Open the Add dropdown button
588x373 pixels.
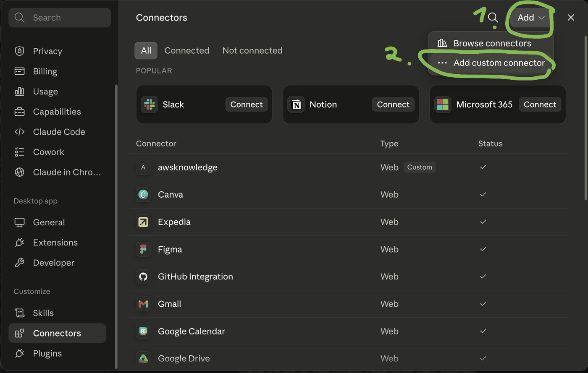click(x=530, y=18)
